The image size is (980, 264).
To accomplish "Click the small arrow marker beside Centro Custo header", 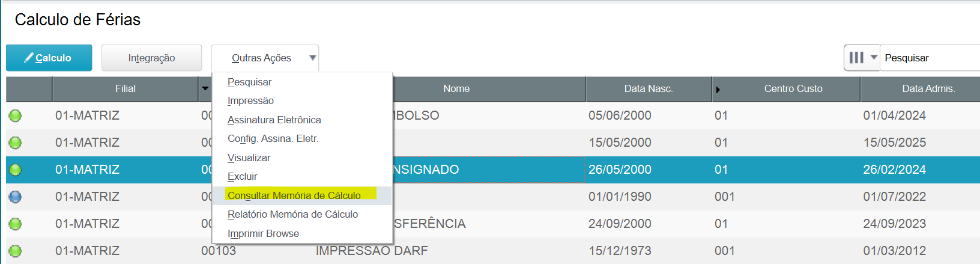I will click(718, 90).
